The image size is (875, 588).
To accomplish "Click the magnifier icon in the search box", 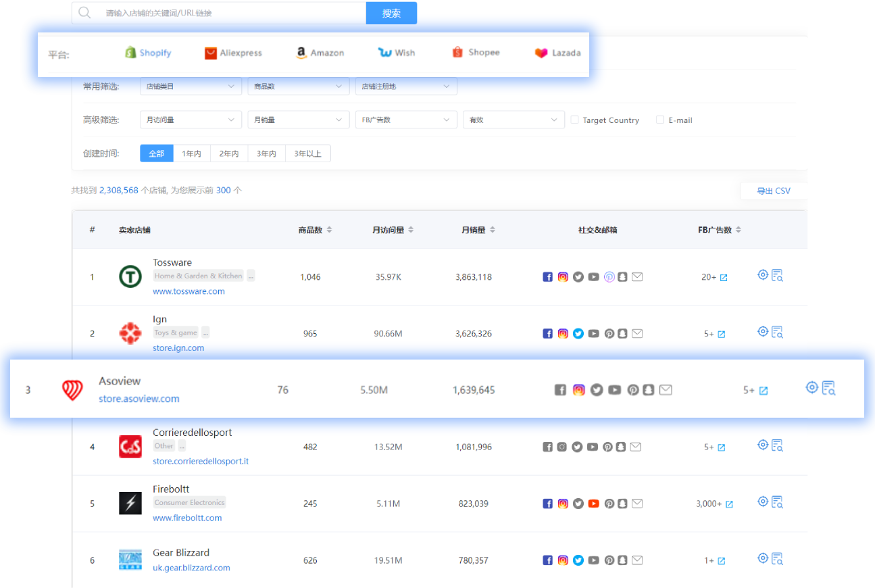I will pyautogui.click(x=84, y=13).
